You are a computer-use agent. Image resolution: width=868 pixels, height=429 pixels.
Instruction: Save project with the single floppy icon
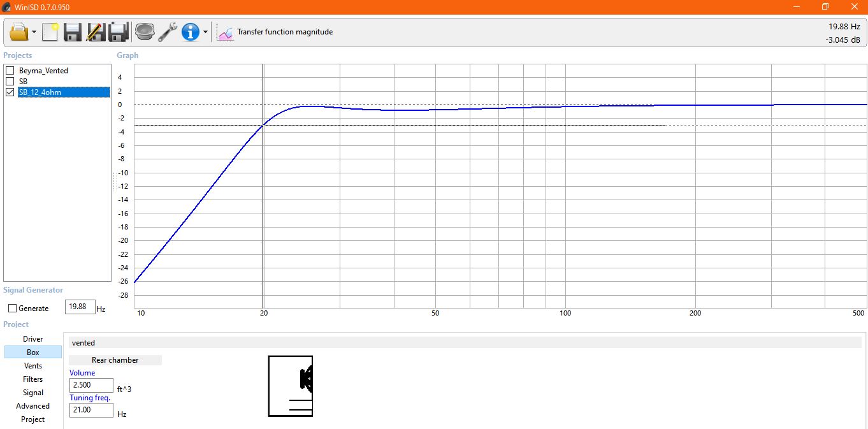tap(73, 31)
